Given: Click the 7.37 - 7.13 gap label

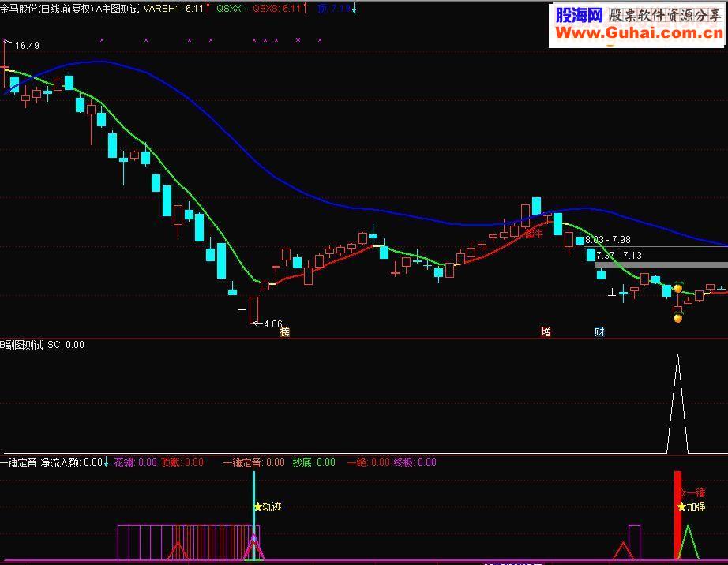Looking at the screenshot, I should pos(619,255).
